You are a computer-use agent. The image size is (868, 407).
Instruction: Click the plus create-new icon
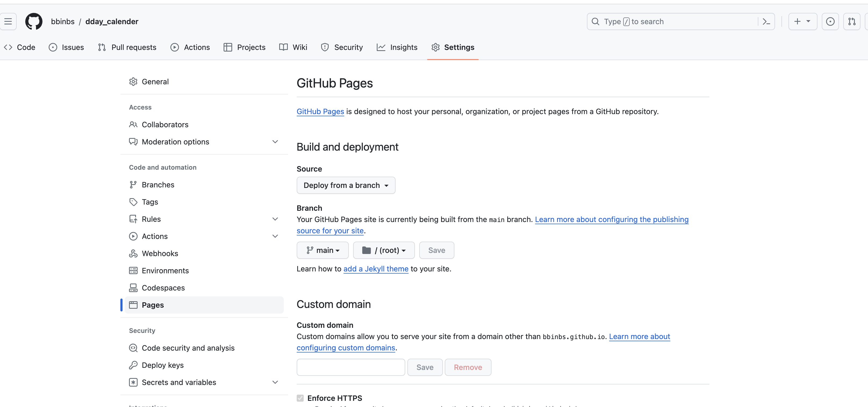[797, 21]
